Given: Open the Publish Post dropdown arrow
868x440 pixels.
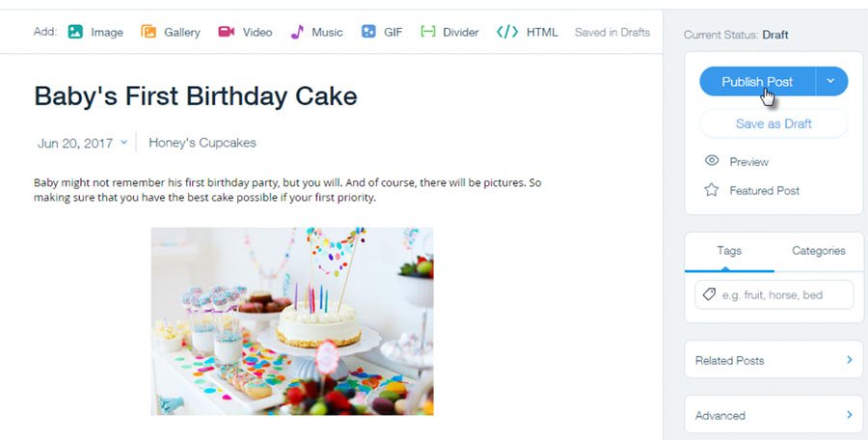Looking at the screenshot, I should (x=830, y=82).
